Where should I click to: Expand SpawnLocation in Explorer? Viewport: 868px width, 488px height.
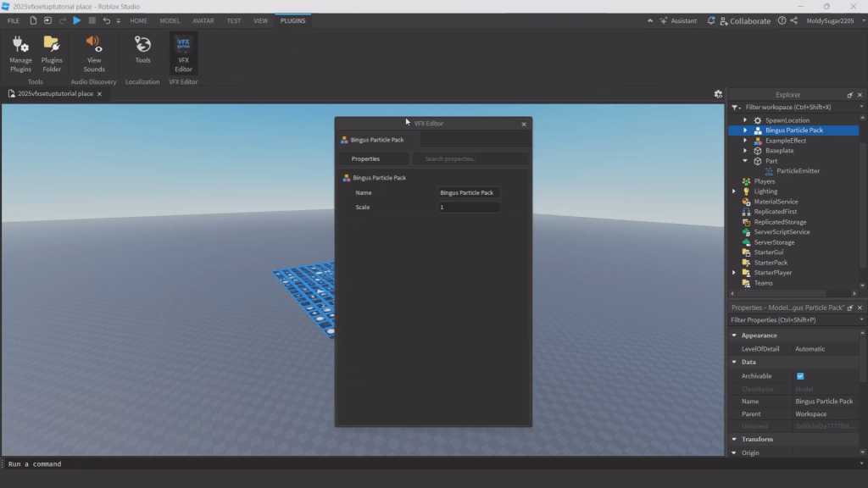pos(745,120)
